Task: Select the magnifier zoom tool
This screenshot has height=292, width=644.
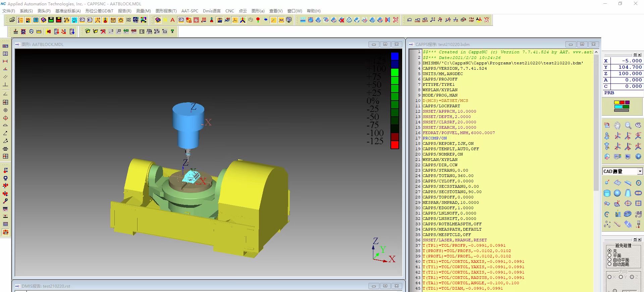Action: pyautogui.click(x=628, y=125)
